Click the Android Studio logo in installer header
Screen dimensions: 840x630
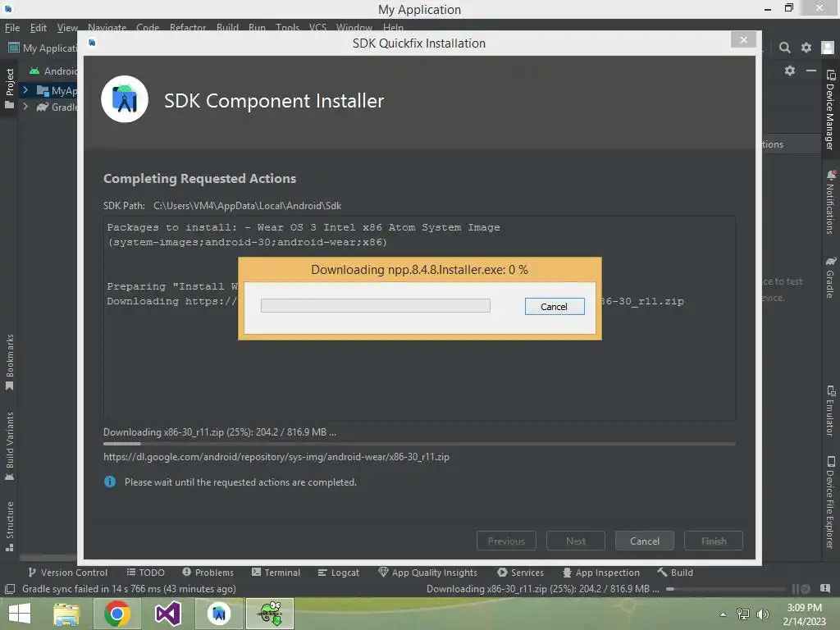[x=125, y=99]
